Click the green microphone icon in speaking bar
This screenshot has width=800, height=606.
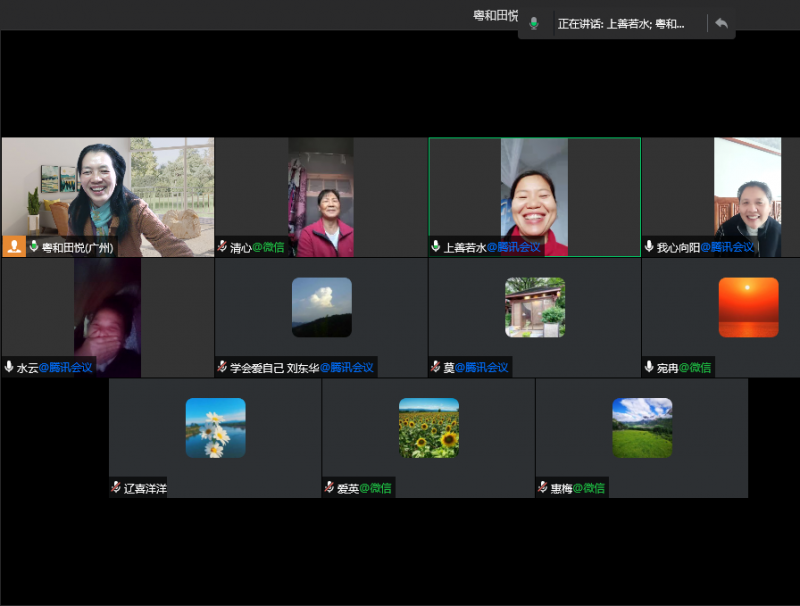[x=534, y=23]
